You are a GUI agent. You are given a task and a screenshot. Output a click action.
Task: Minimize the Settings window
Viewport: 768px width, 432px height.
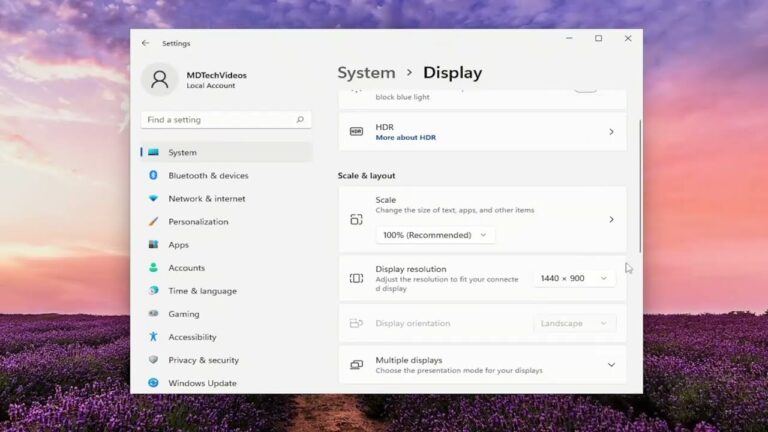(569, 38)
